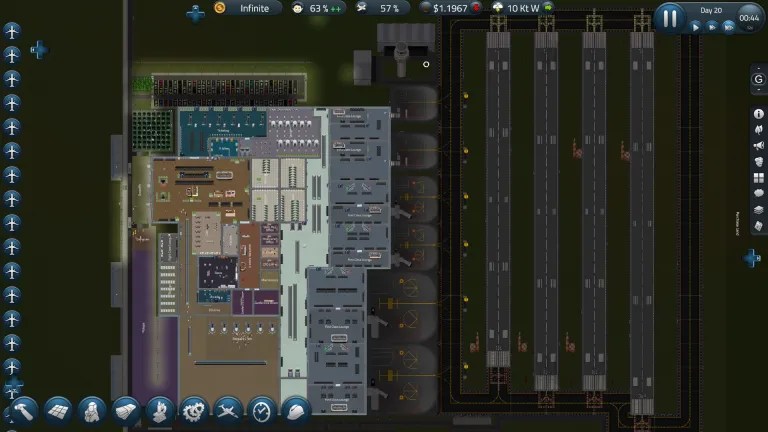The width and height of the screenshot is (768, 432).
Task: Open the microscope research menu
Action: 159,410
